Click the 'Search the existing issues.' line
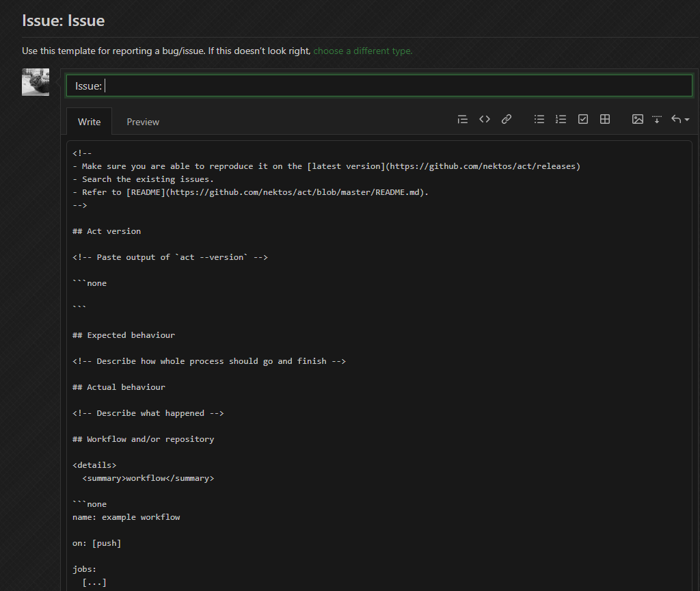Viewport: 700px width, 591px height. click(x=144, y=179)
